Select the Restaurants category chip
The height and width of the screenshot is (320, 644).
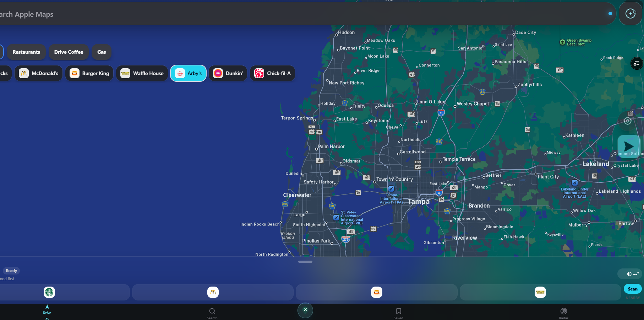(x=26, y=52)
